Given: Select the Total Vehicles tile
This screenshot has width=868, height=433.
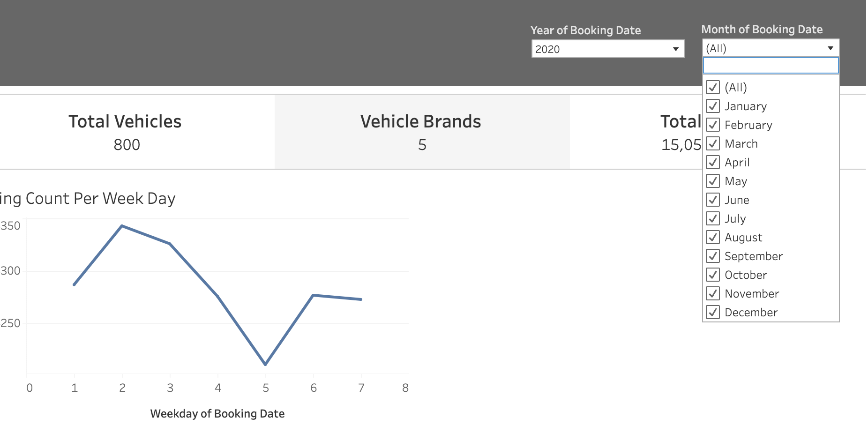Looking at the screenshot, I should pos(126,132).
